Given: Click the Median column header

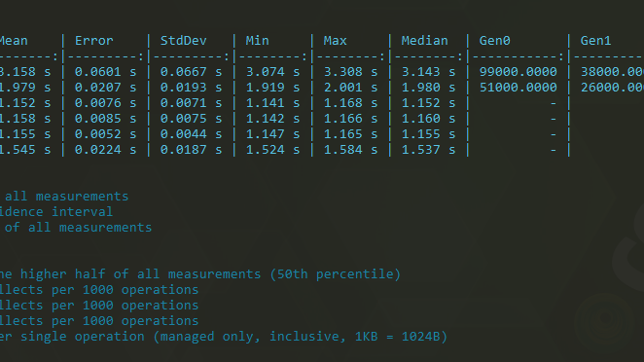Looking at the screenshot, I should 424,41.
